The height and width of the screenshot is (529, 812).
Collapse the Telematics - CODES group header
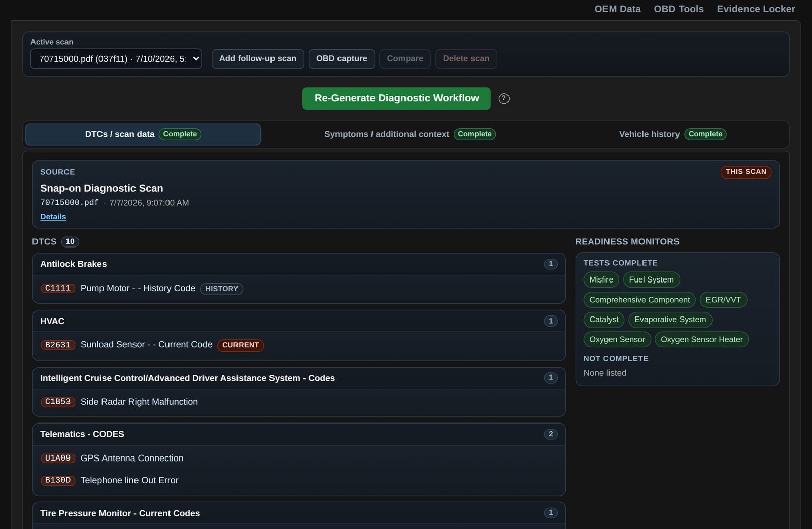pyautogui.click(x=299, y=434)
